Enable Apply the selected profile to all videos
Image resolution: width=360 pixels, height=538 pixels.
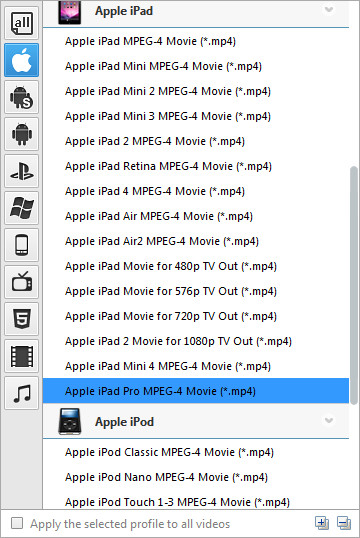coord(17,524)
